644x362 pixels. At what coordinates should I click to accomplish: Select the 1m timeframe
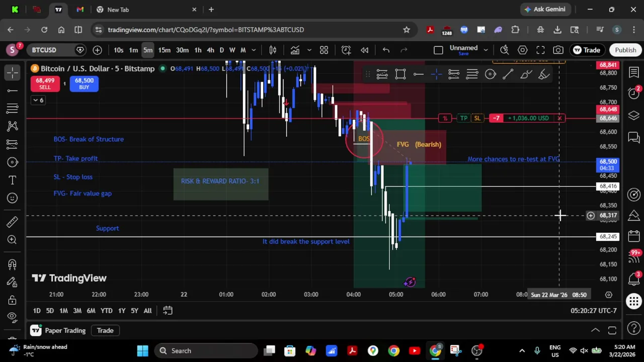pos(133,50)
